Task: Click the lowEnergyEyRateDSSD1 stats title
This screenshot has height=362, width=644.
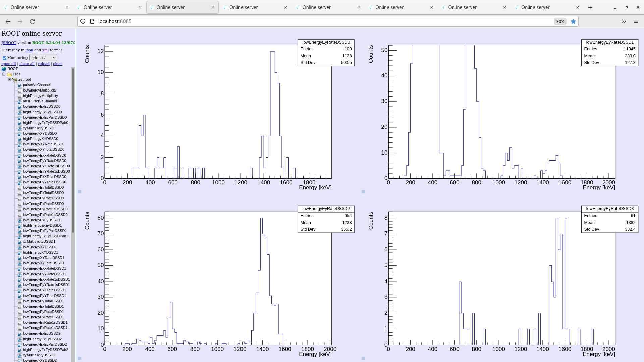Action: (610, 42)
